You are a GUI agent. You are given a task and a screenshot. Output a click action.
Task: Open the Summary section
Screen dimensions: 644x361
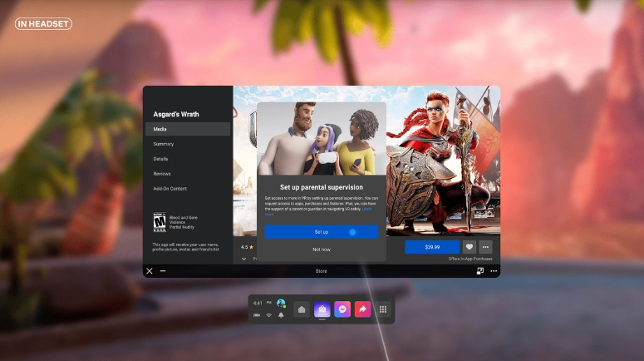click(164, 144)
